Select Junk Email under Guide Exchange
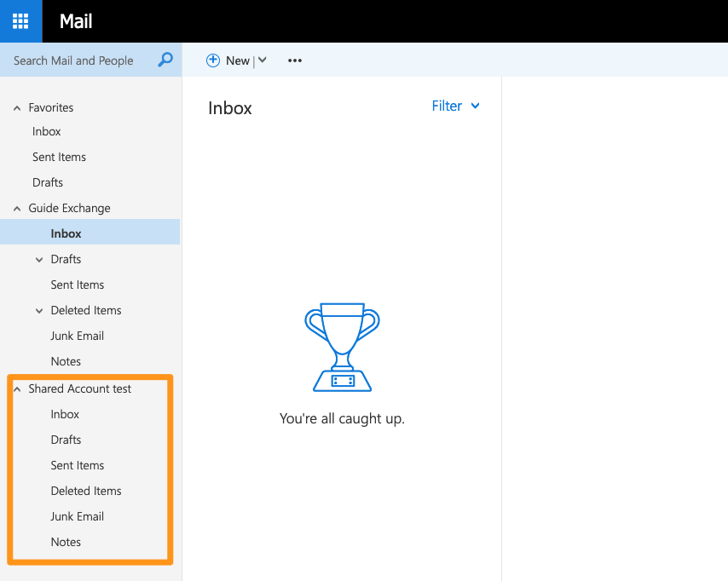 click(77, 336)
